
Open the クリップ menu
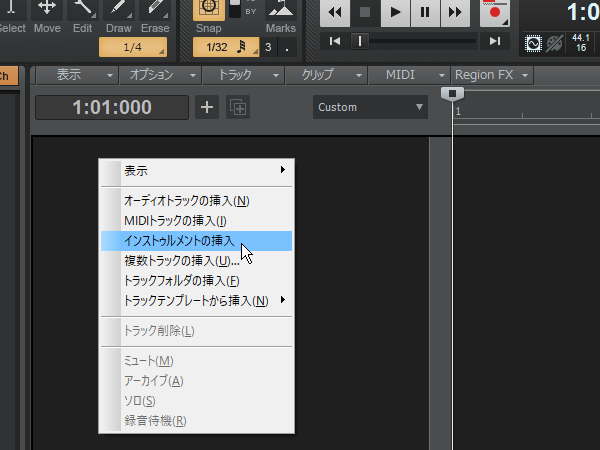tap(326, 75)
